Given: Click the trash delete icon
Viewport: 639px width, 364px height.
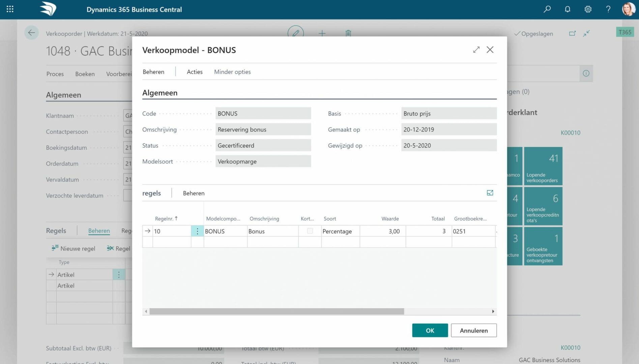Looking at the screenshot, I should [348, 33].
